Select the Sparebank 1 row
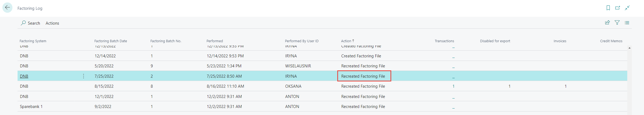 click(x=31, y=107)
